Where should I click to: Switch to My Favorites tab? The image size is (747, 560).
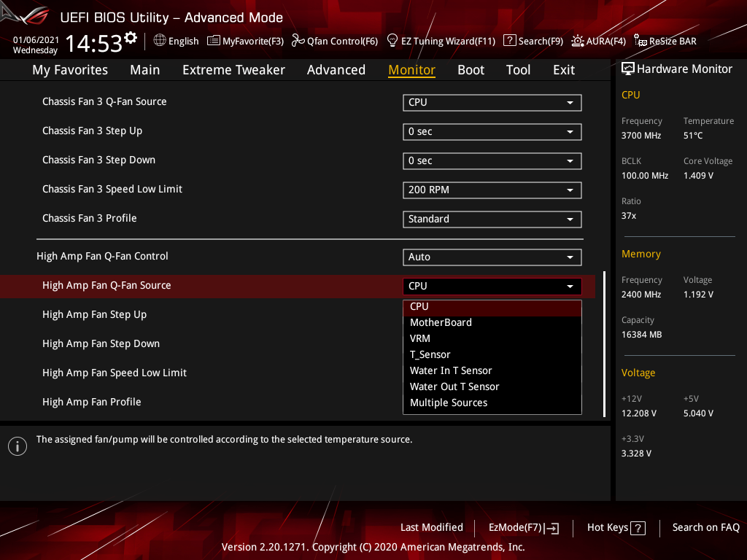coord(70,70)
